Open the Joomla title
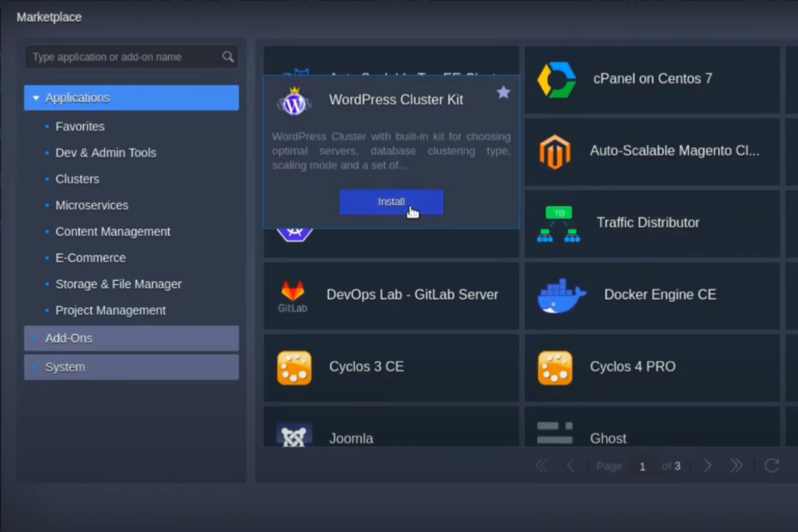The image size is (798, 532). (351, 438)
